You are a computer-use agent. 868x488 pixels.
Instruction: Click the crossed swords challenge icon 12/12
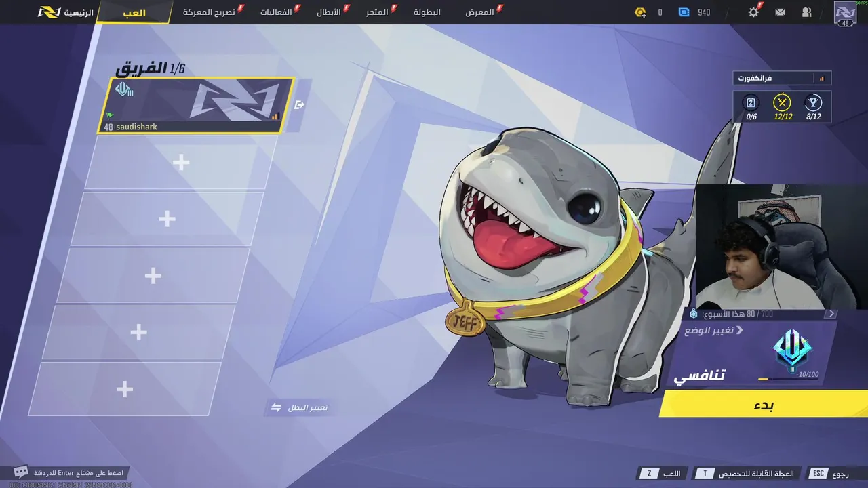point(782,103)
